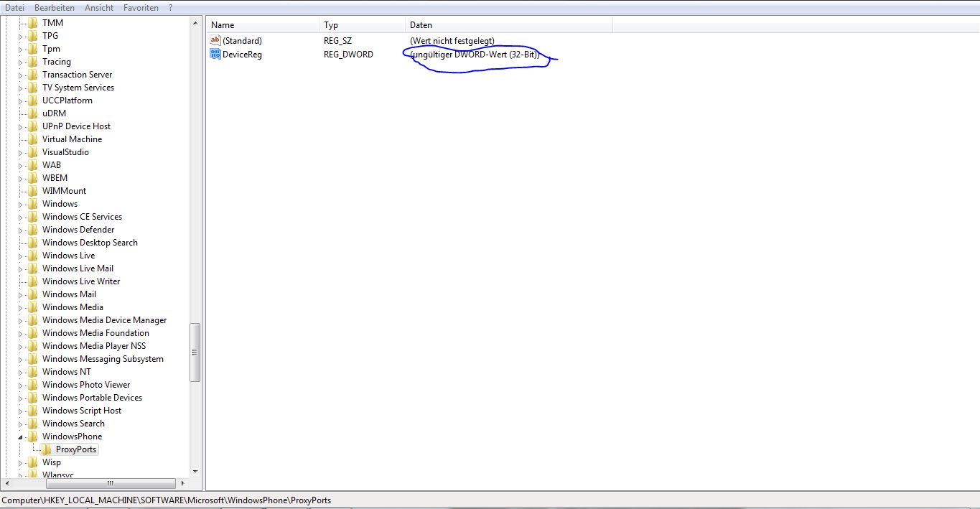This screenshot has width=980, height=509.
Task: Click the TPG folder icon
Action: (x=33, y=36)
